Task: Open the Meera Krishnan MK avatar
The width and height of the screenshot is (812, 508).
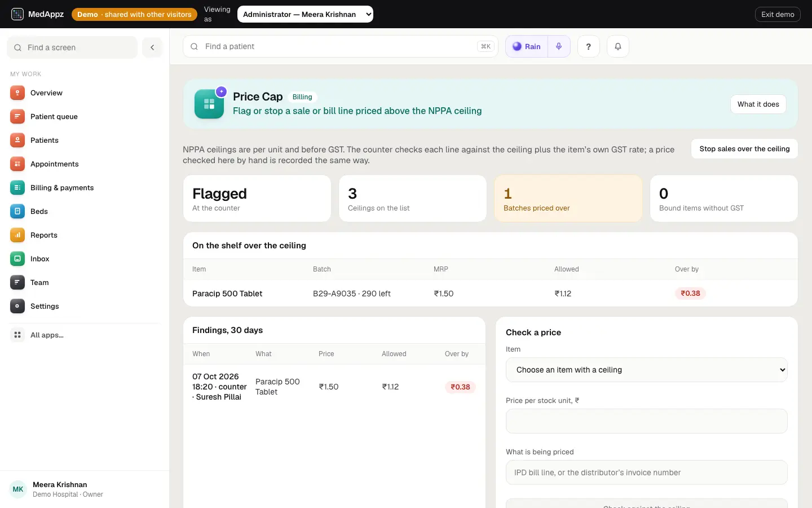Action: click(18, 489)
